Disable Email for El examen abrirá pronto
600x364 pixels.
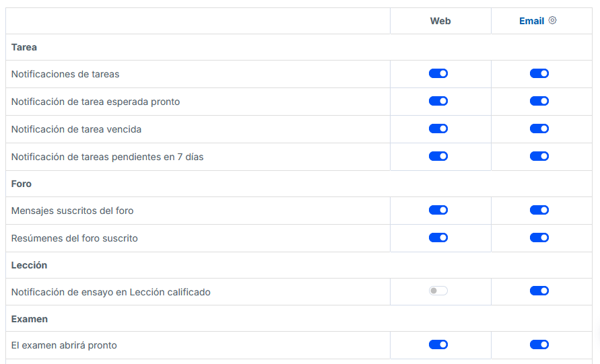pos(539,344)
